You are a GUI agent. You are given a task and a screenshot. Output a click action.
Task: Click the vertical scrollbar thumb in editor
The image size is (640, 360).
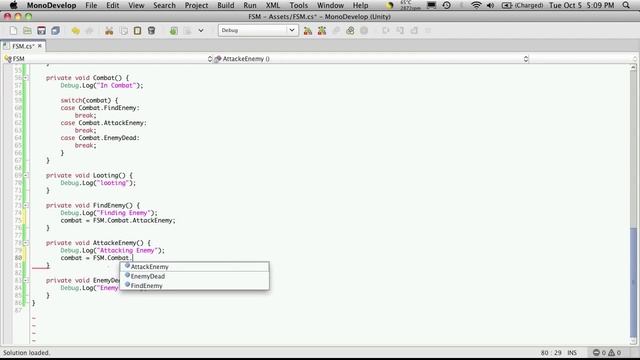633,282
